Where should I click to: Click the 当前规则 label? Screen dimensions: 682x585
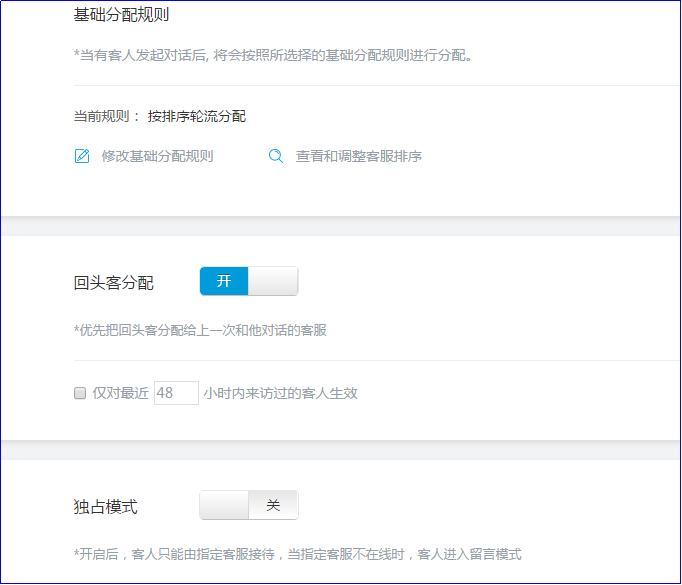[x=106, y=116]
